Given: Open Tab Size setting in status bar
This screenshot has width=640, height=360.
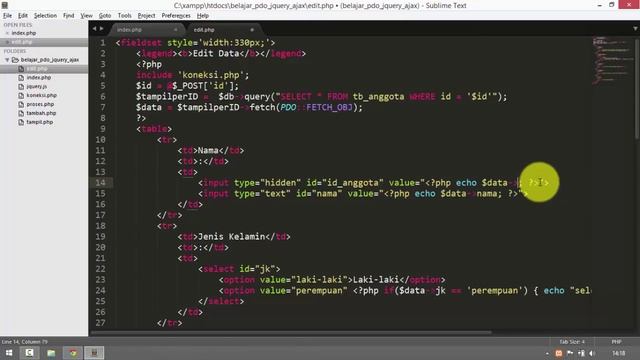Looking at the screenshot, I should pos(572,342).
